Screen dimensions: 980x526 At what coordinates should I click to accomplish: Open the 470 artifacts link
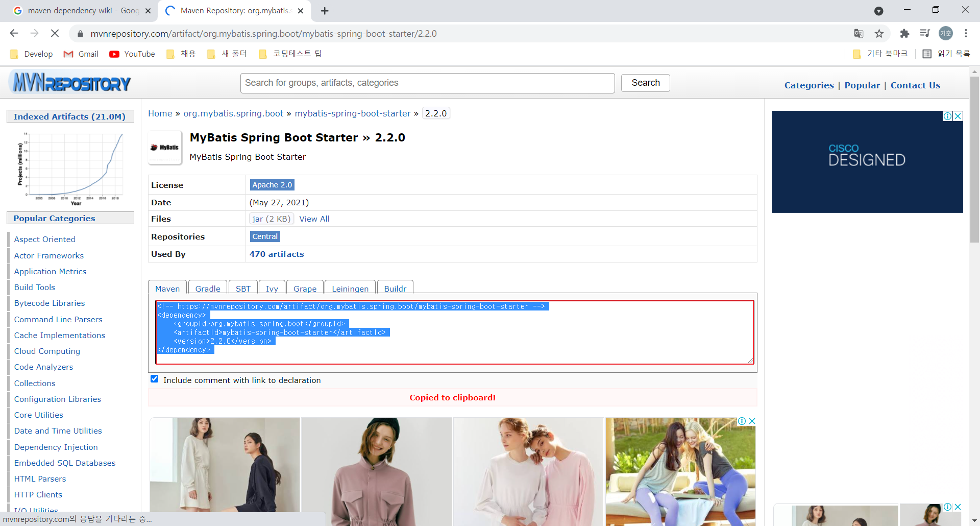tap(277, 254)
